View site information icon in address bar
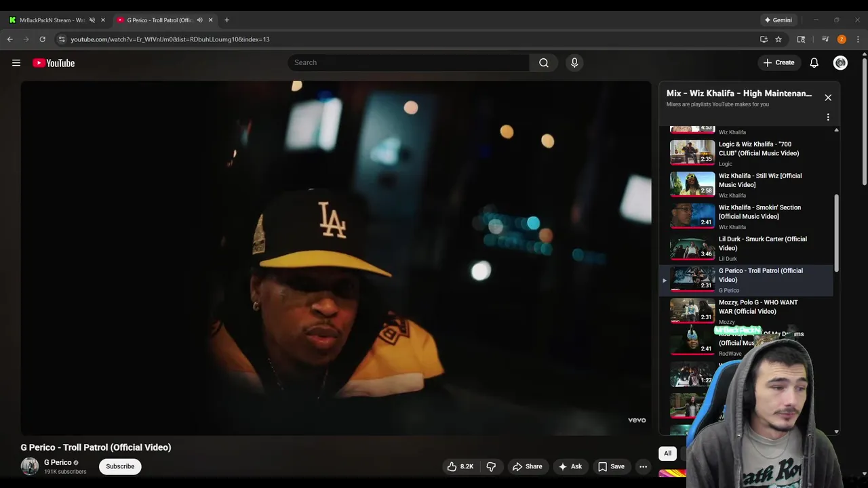Image resolution: width=868 pixels, height=488 pixels. [62, 39]
